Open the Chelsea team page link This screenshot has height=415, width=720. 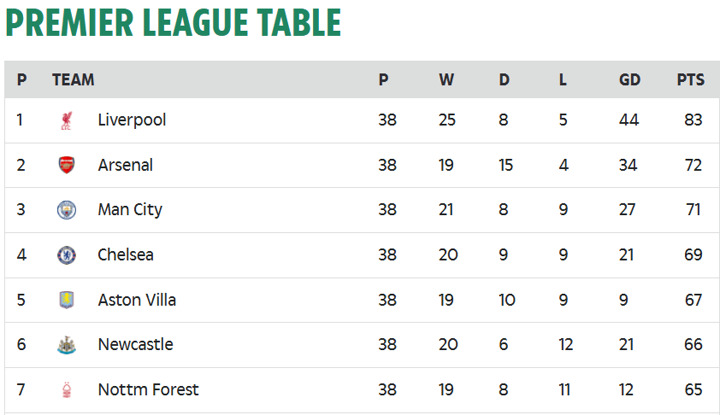(126, 255)
